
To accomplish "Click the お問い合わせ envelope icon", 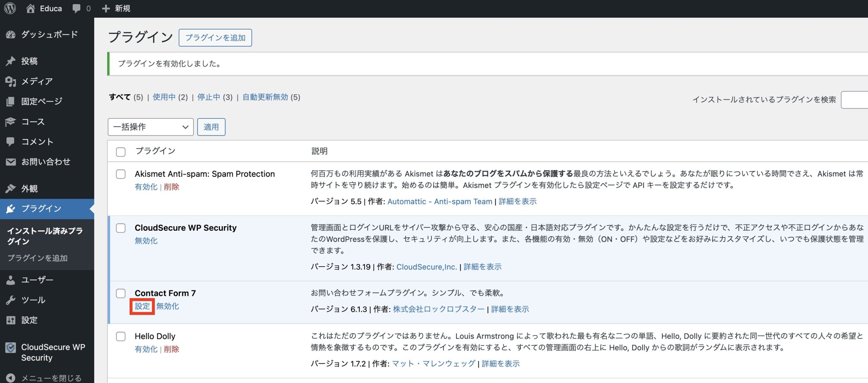I will 11,162.
